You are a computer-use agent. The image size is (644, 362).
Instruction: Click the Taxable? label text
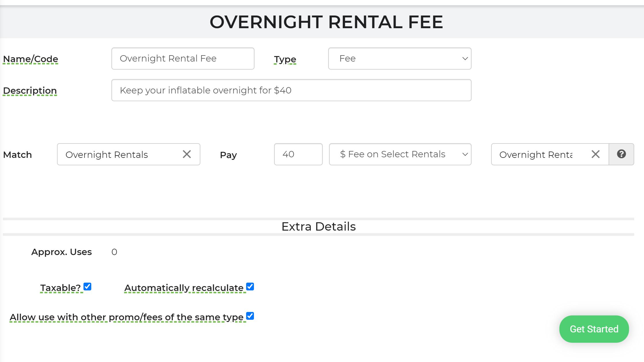(x=60, y=288)
